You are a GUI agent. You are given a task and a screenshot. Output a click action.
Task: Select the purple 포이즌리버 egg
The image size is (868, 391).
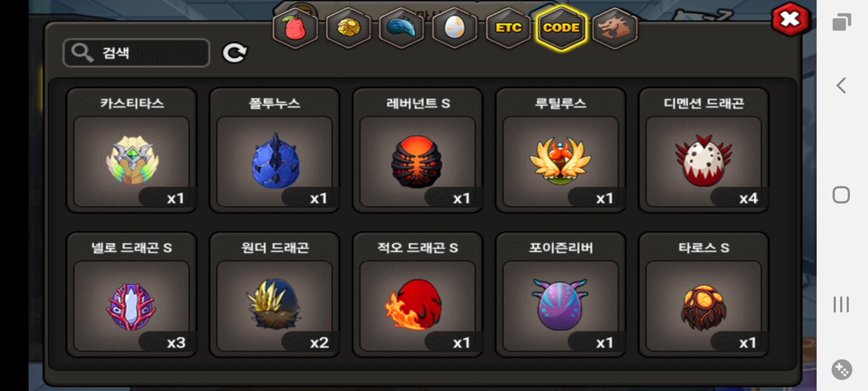click(x=560, y=295)
